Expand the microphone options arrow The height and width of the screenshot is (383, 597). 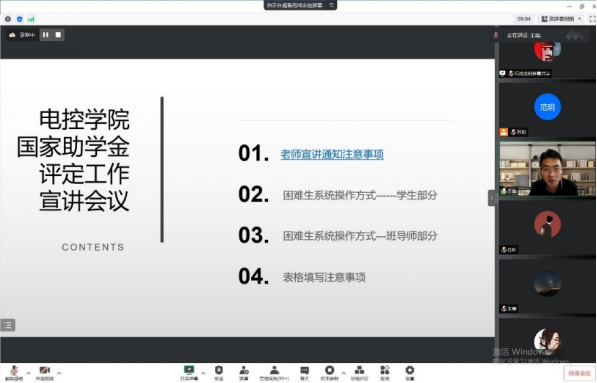28,373
